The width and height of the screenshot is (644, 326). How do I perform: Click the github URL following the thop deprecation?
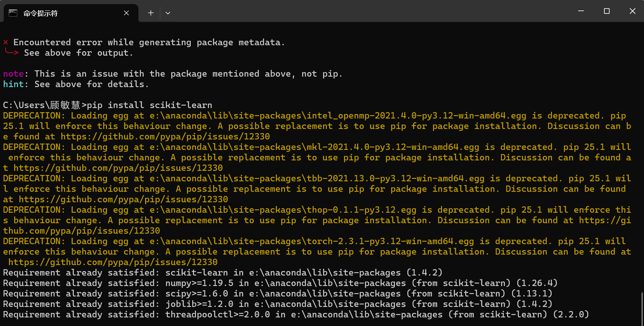[81, 231]
